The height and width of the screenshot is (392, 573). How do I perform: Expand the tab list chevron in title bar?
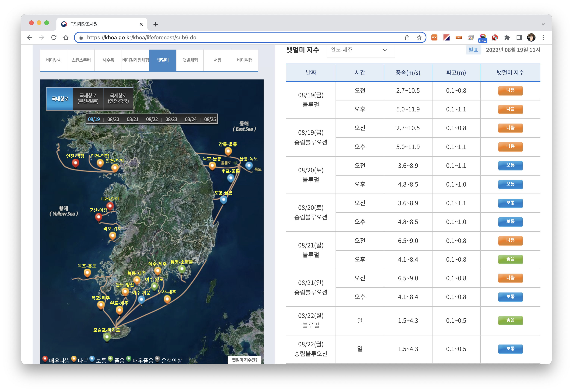coord(543,24)
